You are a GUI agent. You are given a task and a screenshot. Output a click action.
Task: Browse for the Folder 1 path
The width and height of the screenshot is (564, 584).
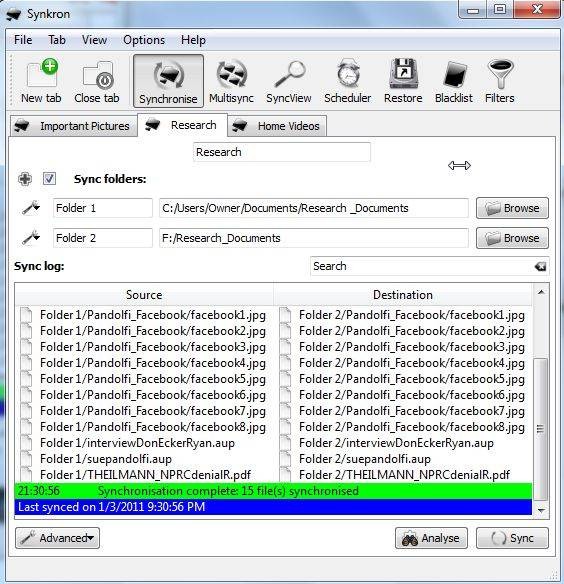(x=512, y=208)
